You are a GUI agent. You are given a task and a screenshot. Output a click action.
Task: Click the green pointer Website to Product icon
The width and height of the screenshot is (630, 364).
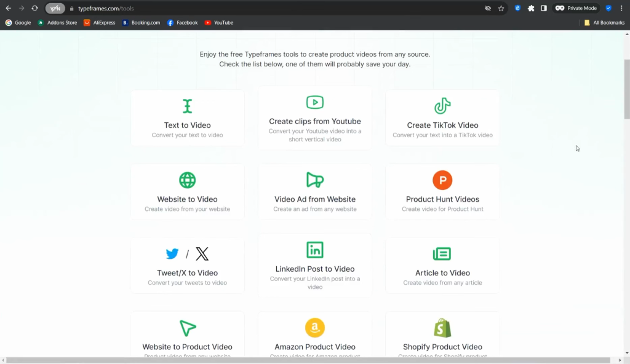(x=188, y=328)
